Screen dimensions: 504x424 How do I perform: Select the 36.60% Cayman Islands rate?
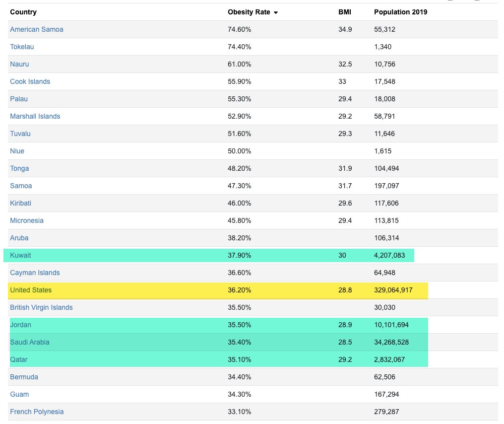click(239, 273)
